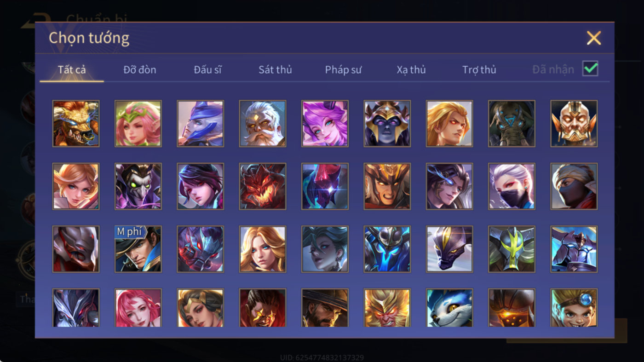This screenshot has height=362, width=644.
Task: Pick the white-bearded old man hero
Action: coord(263,124)
